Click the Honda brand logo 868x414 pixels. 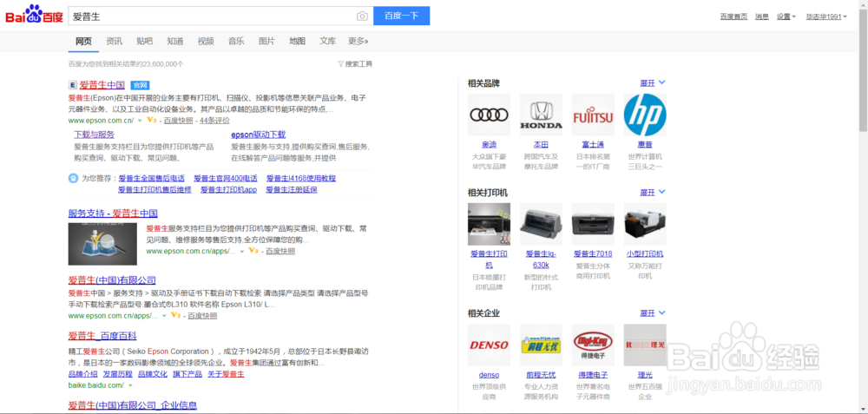(x=541, y=115)
